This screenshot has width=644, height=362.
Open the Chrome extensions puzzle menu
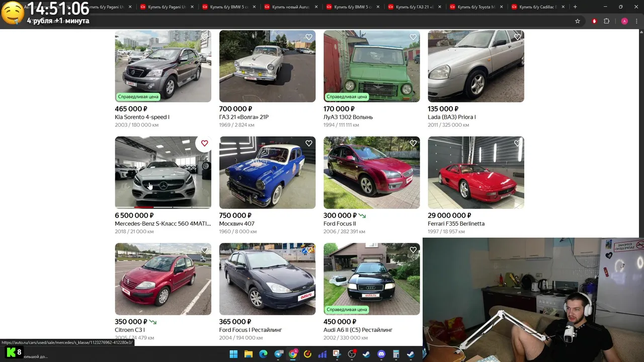tap(606, 21)
